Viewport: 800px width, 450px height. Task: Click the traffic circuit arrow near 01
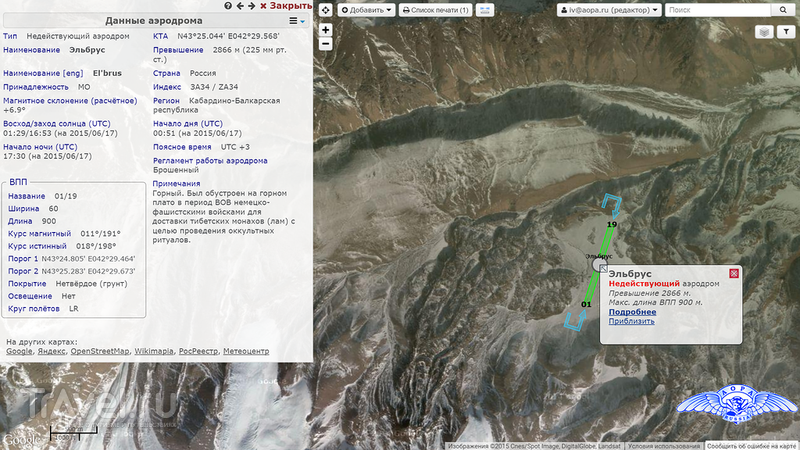pyautogui.click(x=576, y=320)
